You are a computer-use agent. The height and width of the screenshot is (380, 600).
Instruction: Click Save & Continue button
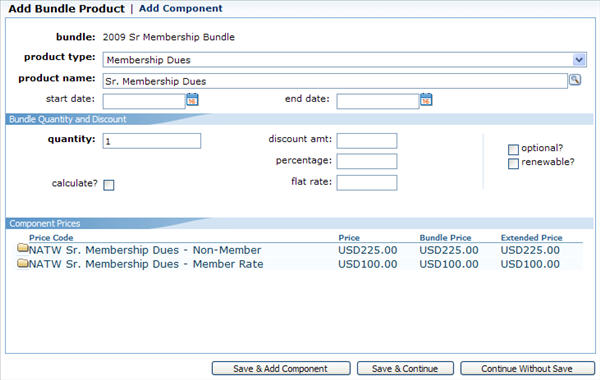coord(405,369)
